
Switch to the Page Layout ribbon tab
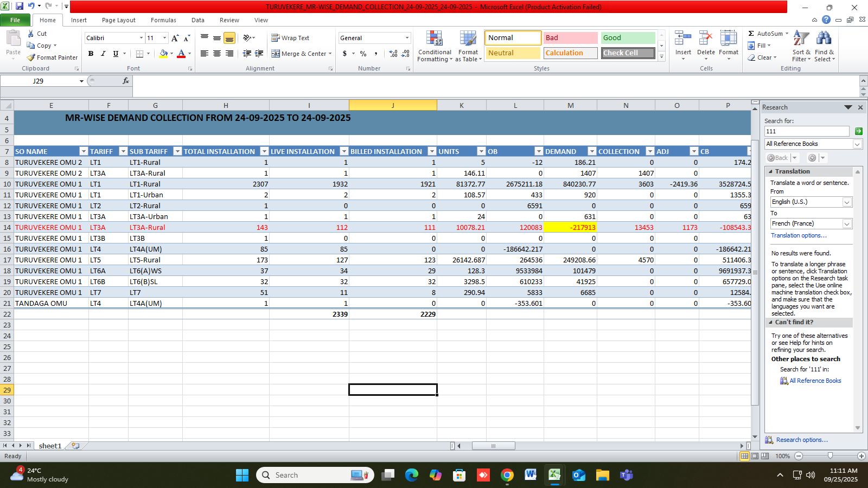pos(118,20)
